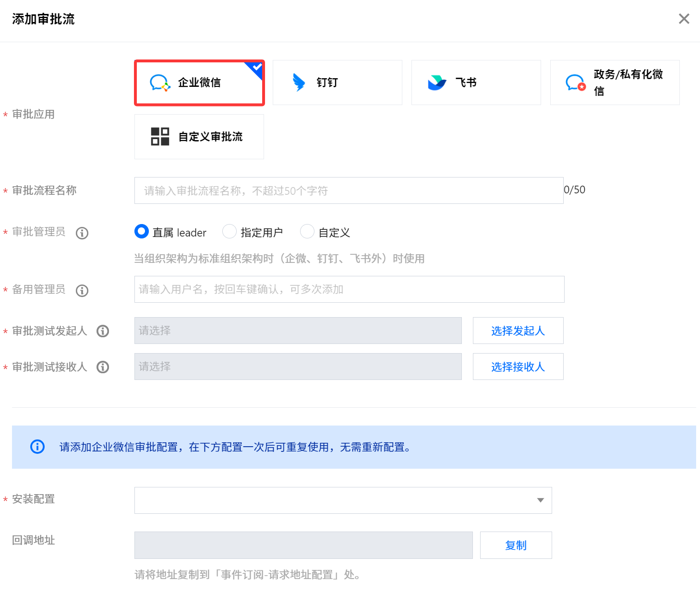The height and width of the screenshot is (592, 700).
Task: Open the 审批测试发起人 select field
Action: tap(298, 331)
